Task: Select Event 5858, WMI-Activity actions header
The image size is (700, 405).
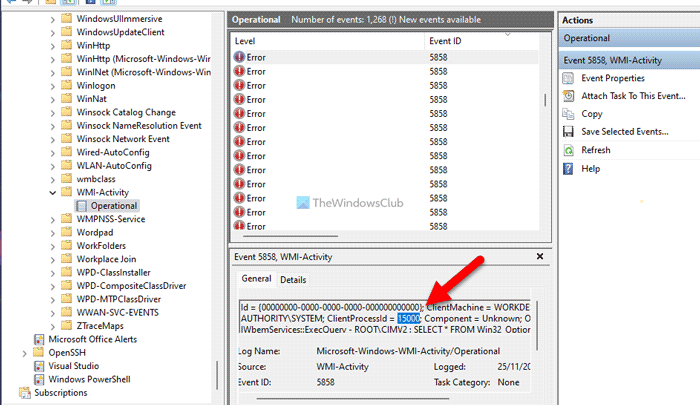Action: (x=629, y=60)
